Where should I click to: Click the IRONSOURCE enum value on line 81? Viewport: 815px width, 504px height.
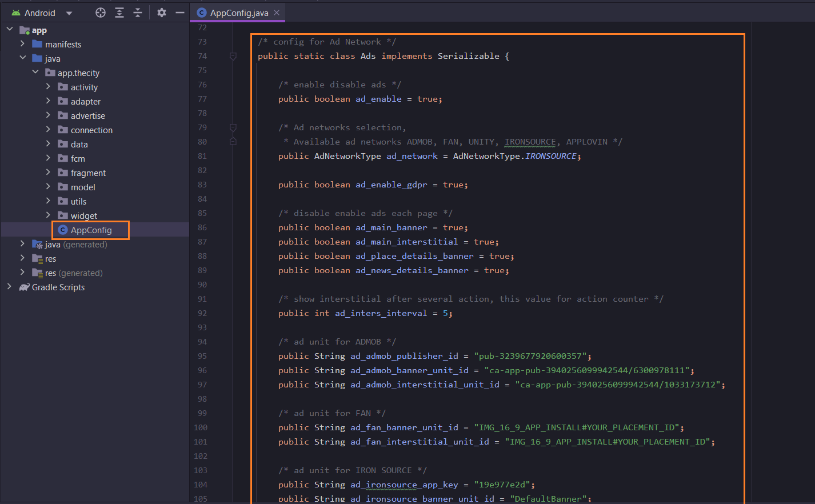coord(550,156)
